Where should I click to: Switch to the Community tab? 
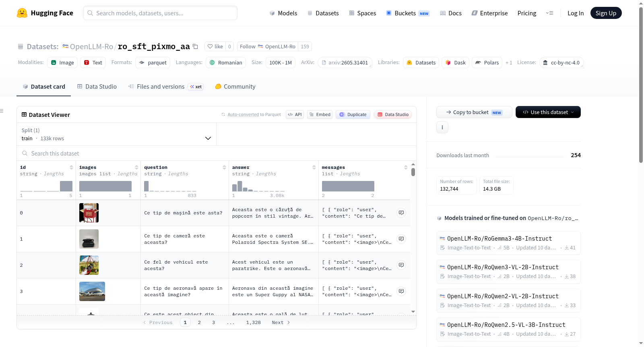click(235, 86)
